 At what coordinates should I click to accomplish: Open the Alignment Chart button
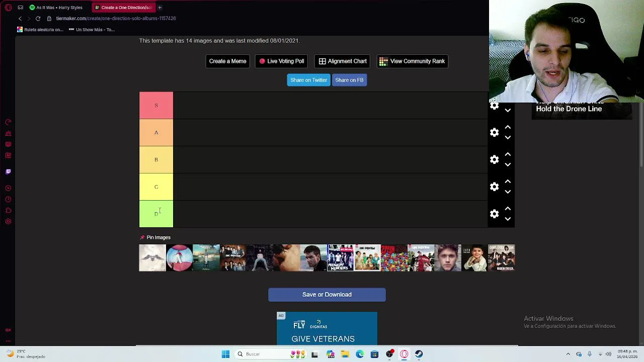(x=342, y=61)
